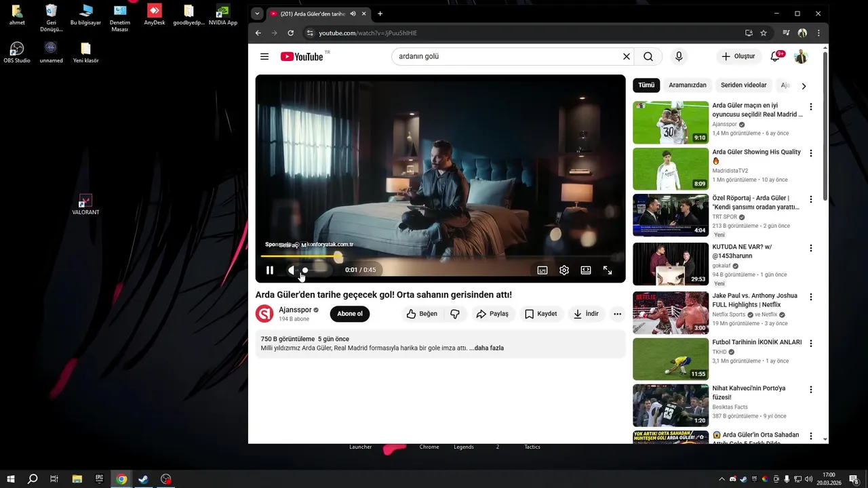The width and height of the screenshot is (868, 488).
Task: Open the Ajansspor channel name link
Action: (x=295, y=310)
